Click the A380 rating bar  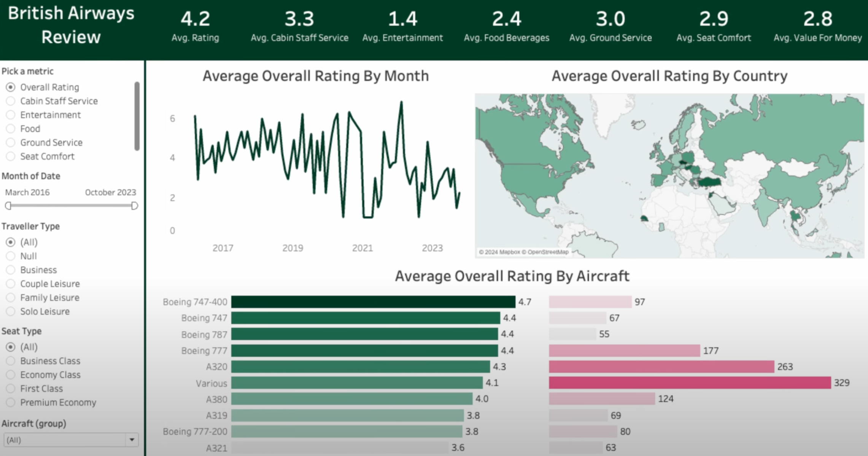coord(352,399)
